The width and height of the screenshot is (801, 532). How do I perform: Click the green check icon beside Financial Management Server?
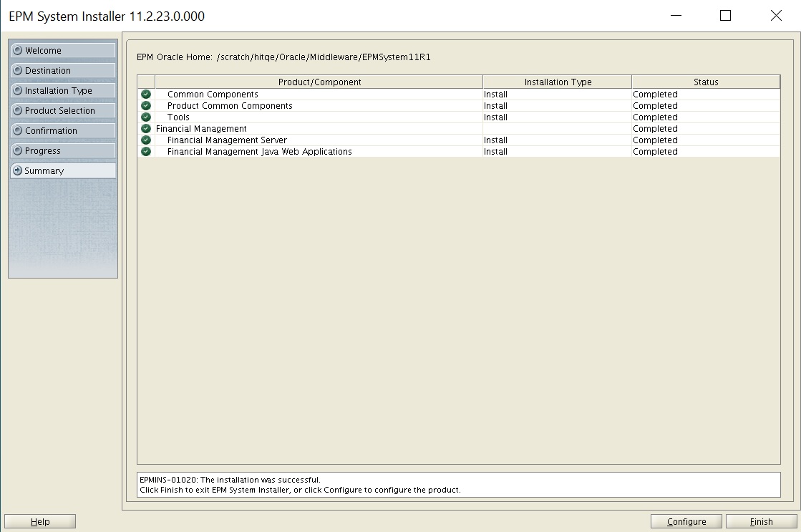point(146,140)
